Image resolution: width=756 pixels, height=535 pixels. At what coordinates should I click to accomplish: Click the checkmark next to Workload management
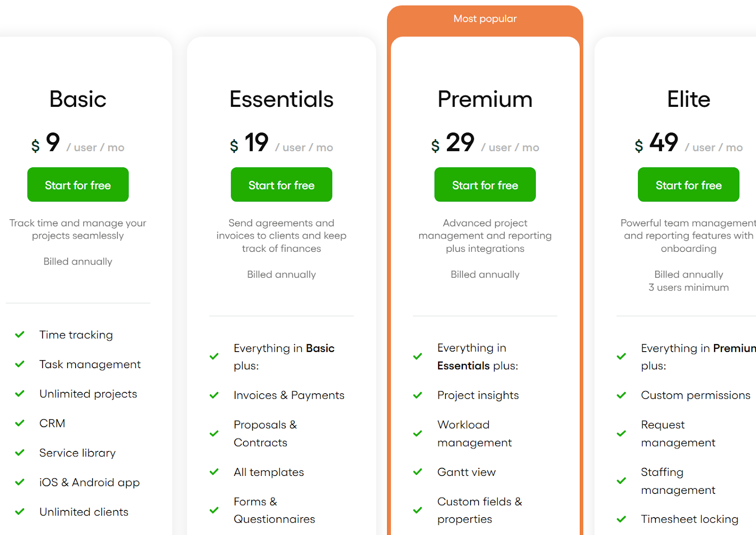(418, 433)
